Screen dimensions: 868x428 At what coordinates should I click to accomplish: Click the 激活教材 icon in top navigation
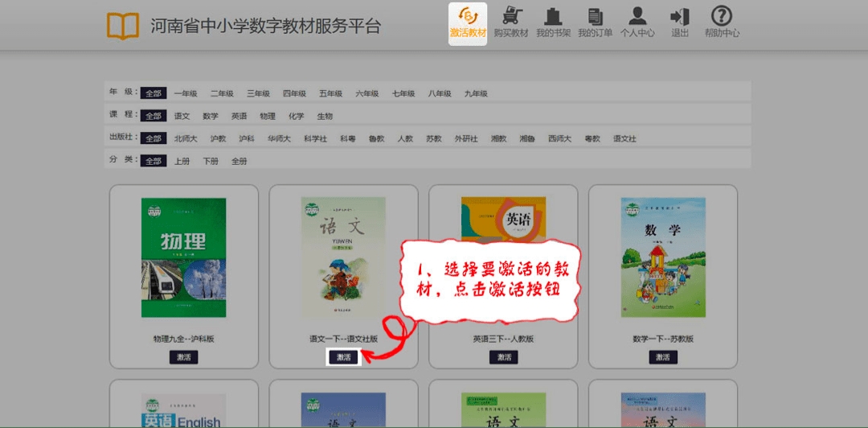[467, 18]
